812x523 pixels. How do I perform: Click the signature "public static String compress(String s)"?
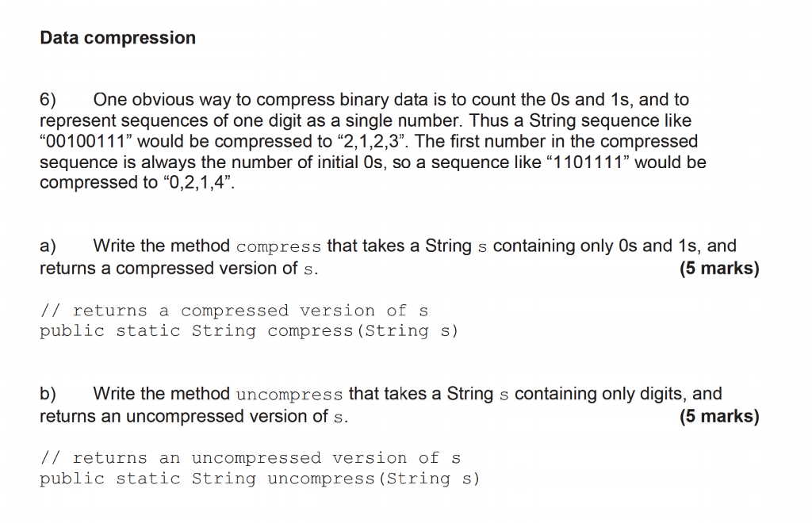249,330
